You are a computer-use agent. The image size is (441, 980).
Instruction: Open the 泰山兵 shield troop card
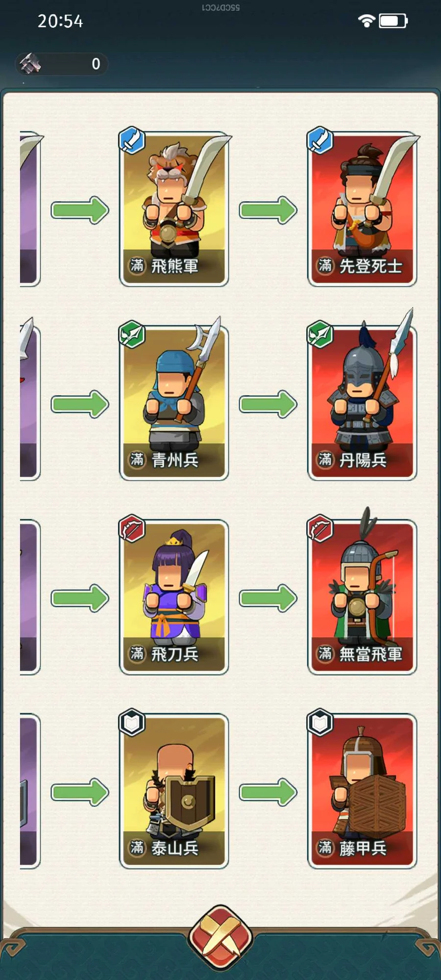(174, 791)
